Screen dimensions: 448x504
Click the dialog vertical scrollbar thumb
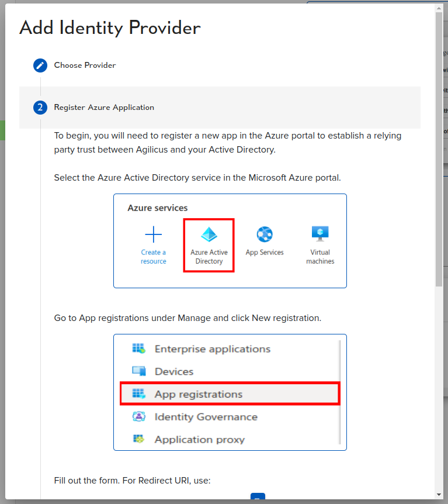point(439,149)
